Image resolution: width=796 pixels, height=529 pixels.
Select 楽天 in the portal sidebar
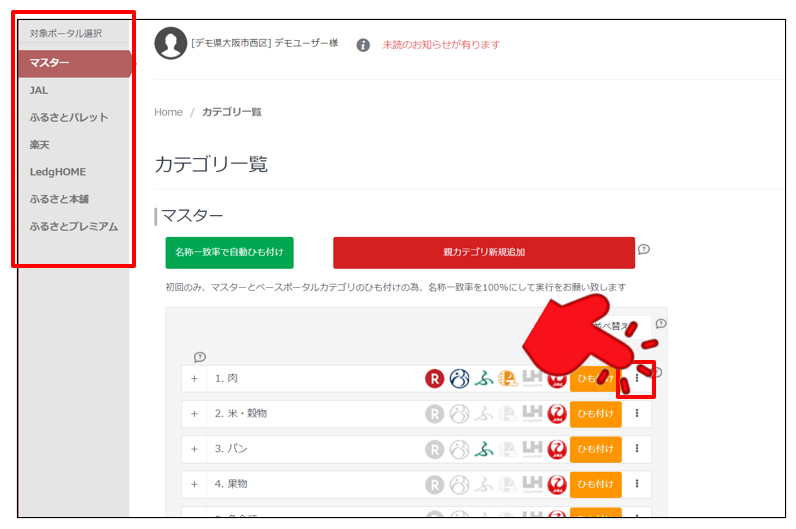(41, 145)
